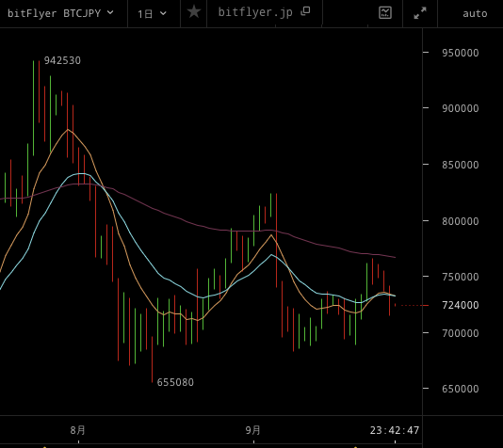Click the 942530 high price label

62,60
